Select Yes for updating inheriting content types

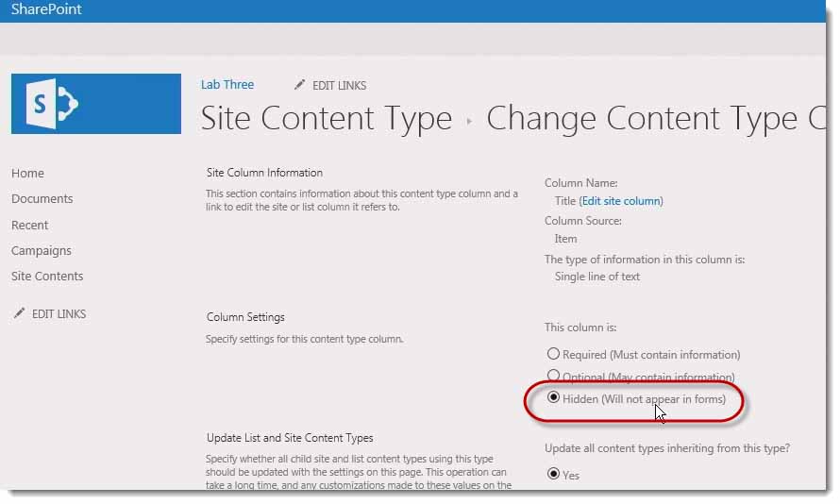(x=553, y=474)
